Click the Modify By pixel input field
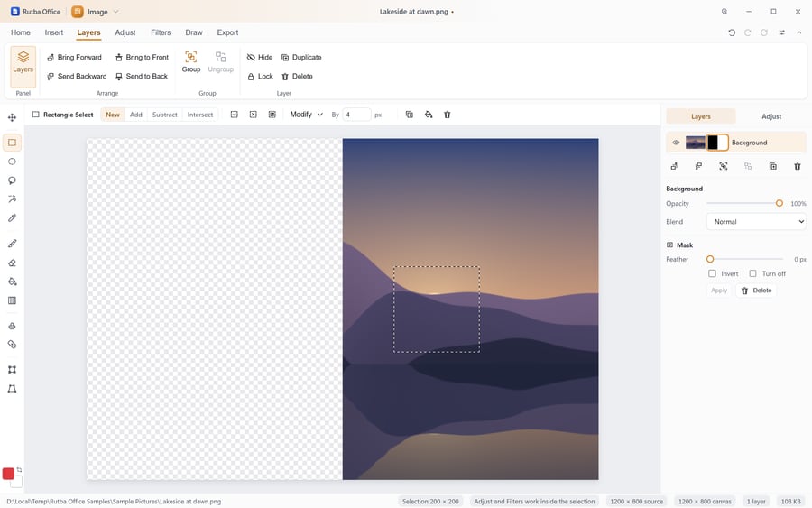 [x=356, y=115]
